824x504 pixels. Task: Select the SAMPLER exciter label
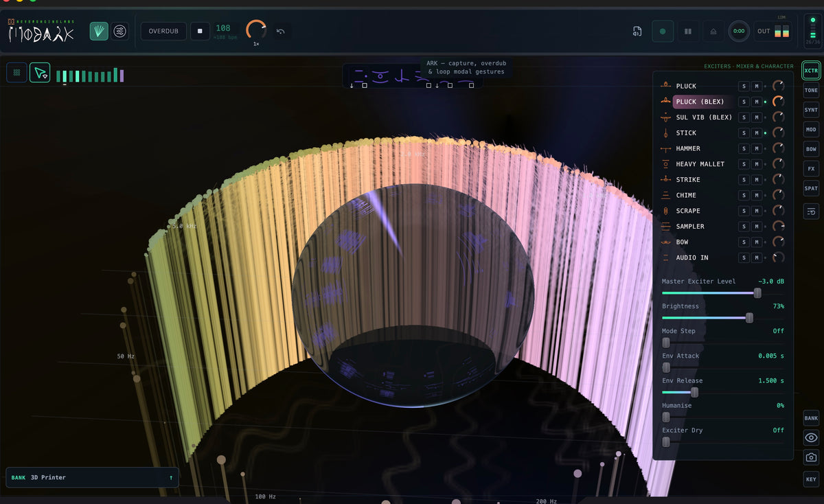690,226
